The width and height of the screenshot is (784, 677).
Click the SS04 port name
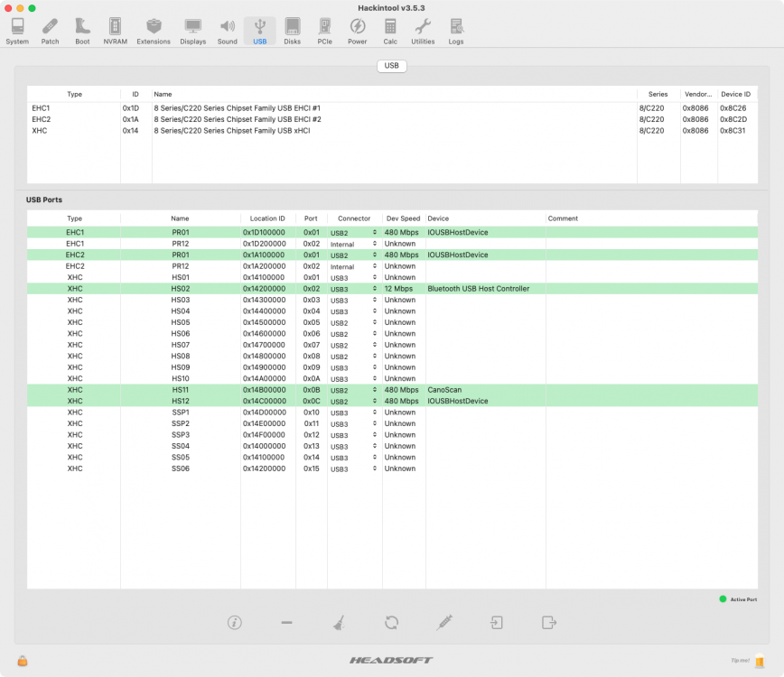tap(181, 446)
